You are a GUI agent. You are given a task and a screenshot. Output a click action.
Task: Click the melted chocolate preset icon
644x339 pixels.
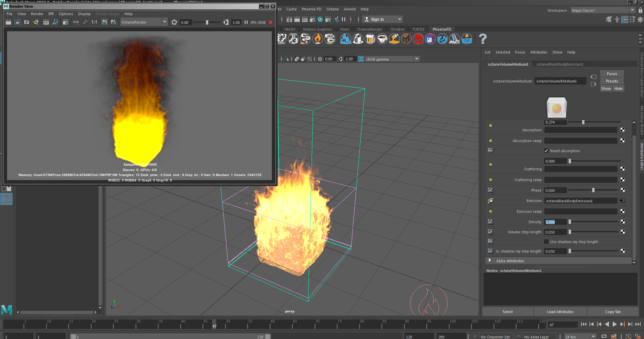406,39
